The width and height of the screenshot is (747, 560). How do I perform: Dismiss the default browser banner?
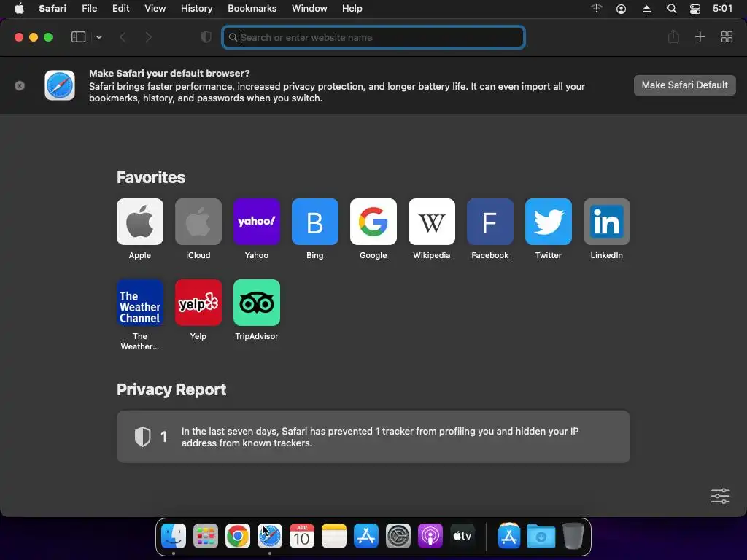tap(20, 86)
